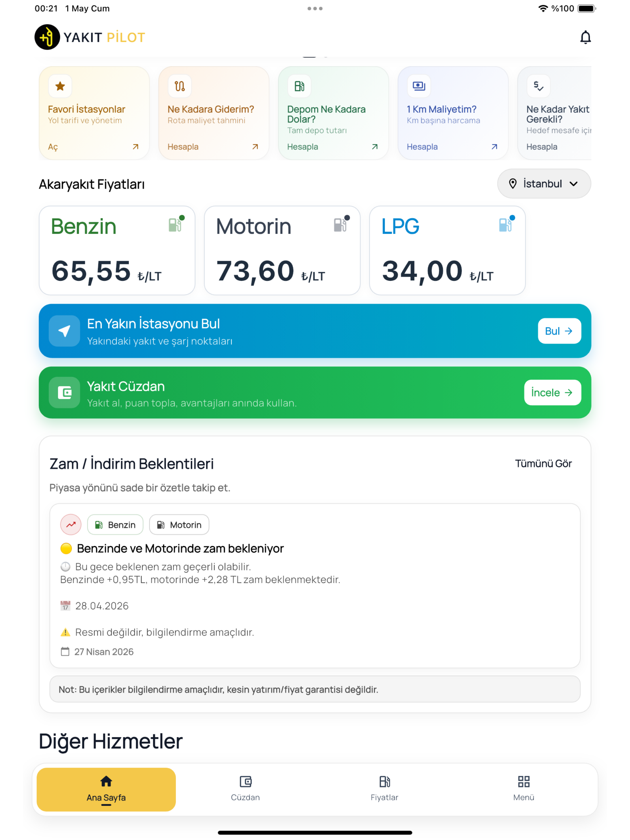
Task: Switch to Fiyatlar tab
Action: coord(384,789)
